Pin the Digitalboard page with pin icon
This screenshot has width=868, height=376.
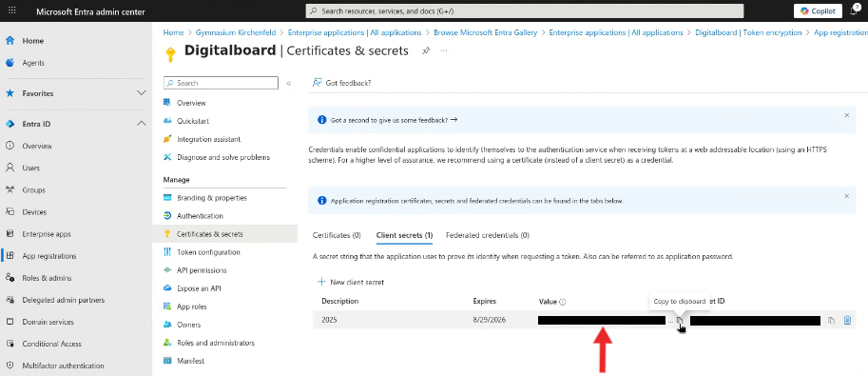426,51
